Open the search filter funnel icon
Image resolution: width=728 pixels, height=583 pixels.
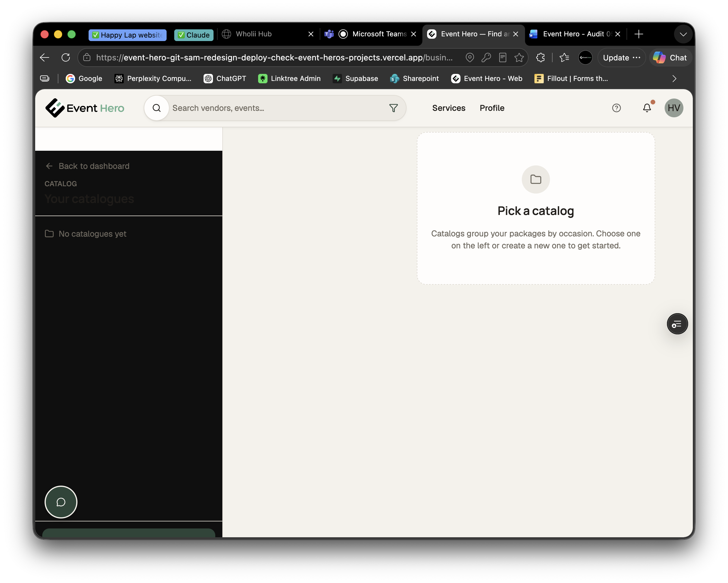[x=393, y=108]
